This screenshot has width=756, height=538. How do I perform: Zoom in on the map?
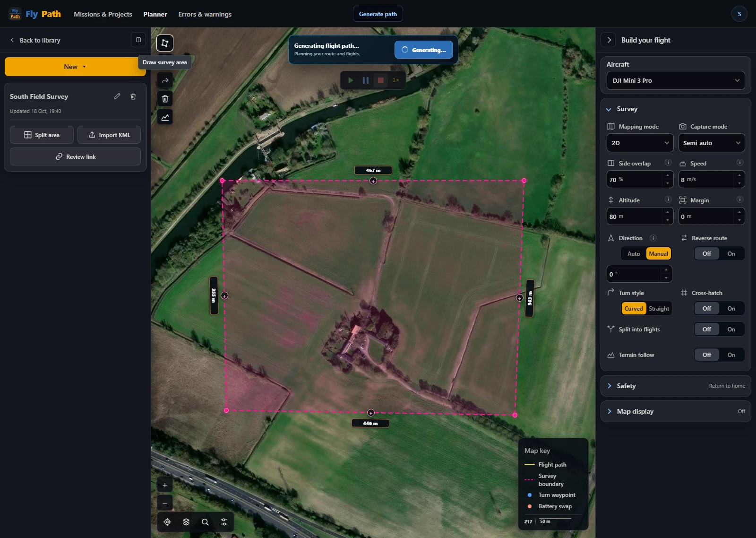[x=165, y=485]
